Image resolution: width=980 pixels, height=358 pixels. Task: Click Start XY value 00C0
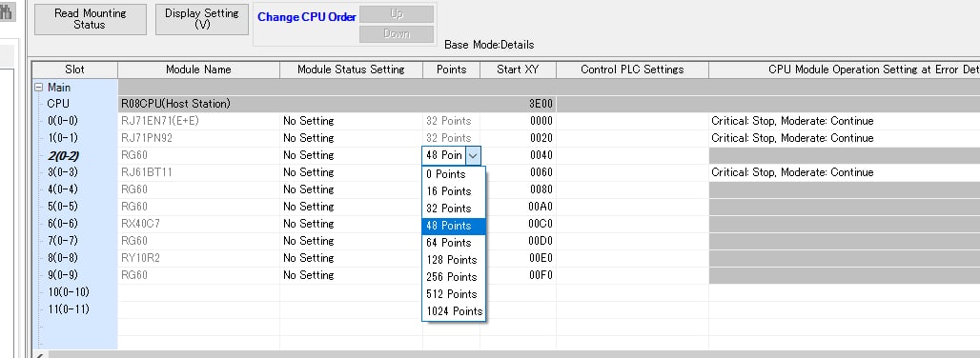coord(541,224)
